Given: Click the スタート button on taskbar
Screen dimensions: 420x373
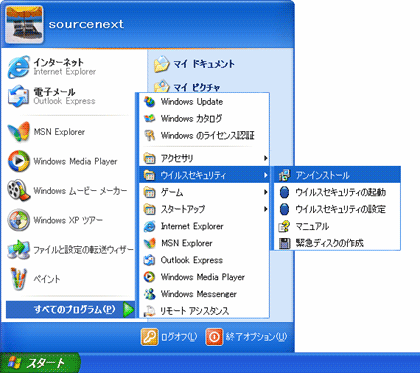Looking at the screenshot, I should [40, 363].
